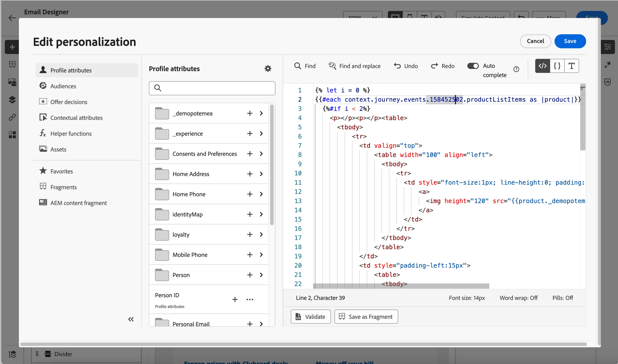This screenshot has width=618, height=364.
Task: Toggle Word wrap in status bar
Action: click(x=518, y=298)
